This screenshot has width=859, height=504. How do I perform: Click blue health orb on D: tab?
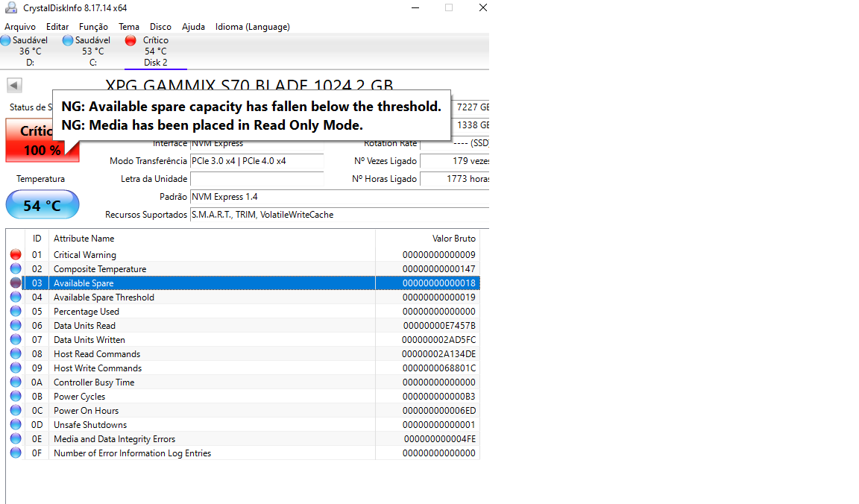click(x=5, y=40)
